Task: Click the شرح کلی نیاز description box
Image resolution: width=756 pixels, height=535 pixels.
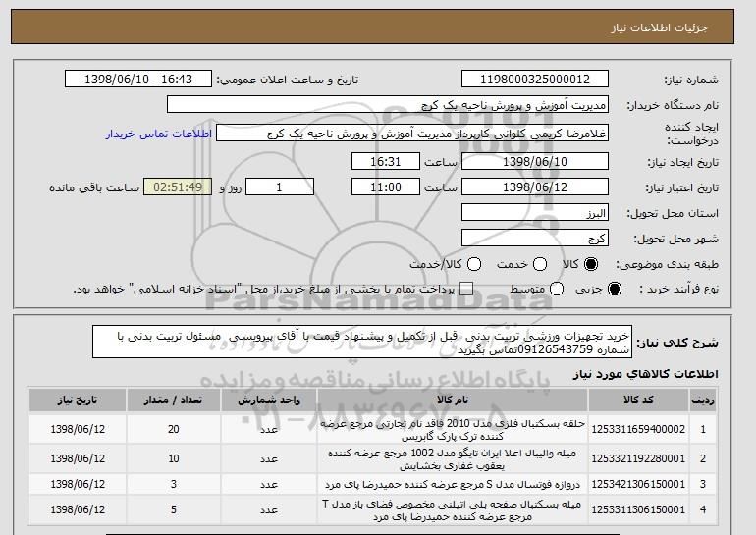Action: [362, 342]
